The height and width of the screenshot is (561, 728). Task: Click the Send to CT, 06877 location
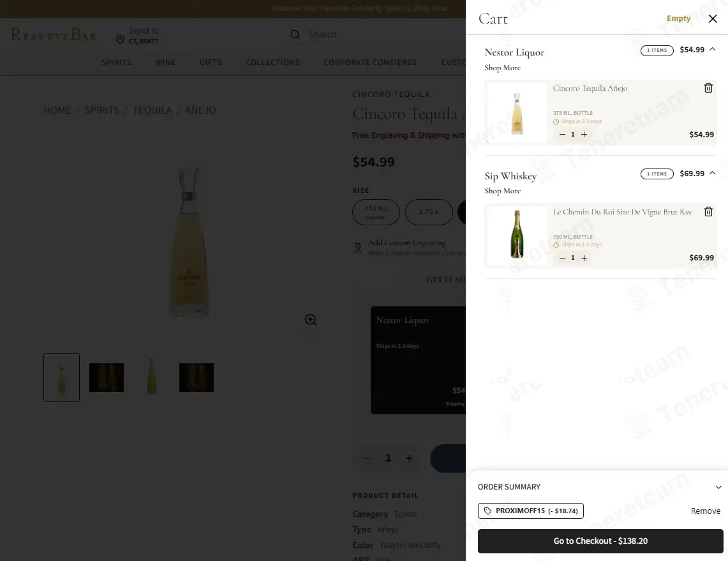coord(144,35)
